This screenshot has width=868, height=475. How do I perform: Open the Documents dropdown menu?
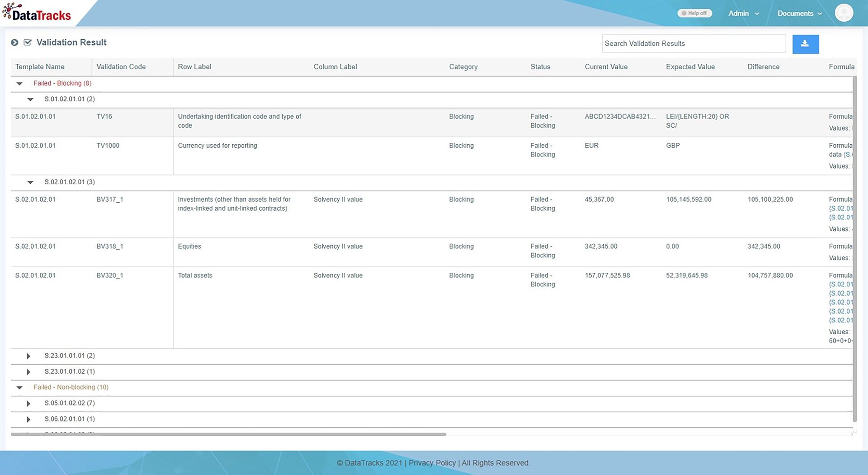[x=799, y=14]
